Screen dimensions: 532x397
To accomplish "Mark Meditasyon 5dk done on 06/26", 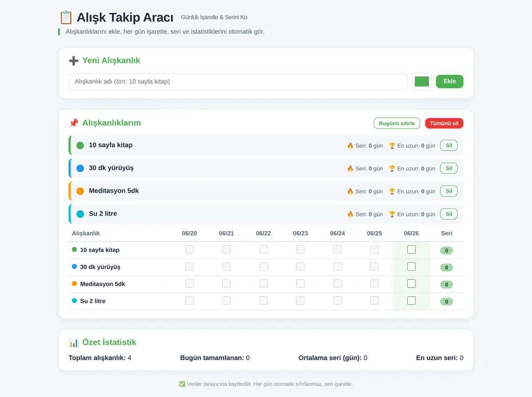I will [x=411, y=283].
